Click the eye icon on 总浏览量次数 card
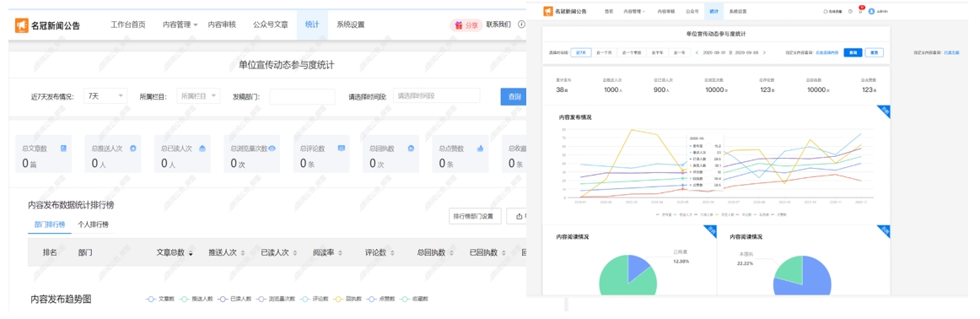980x319 pixels. 272,149
